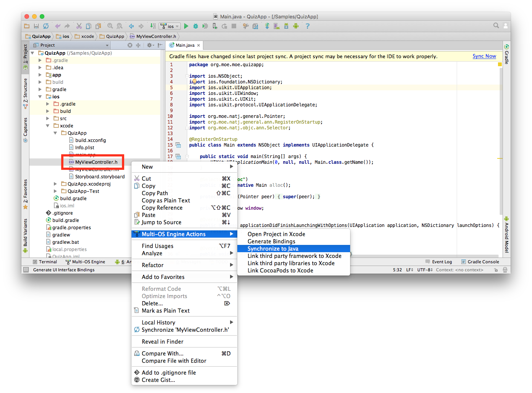The height and width of the screenshot is (393, 532).
Task: Collapse the QuizApp root tree node
Action: pos(32,53)
